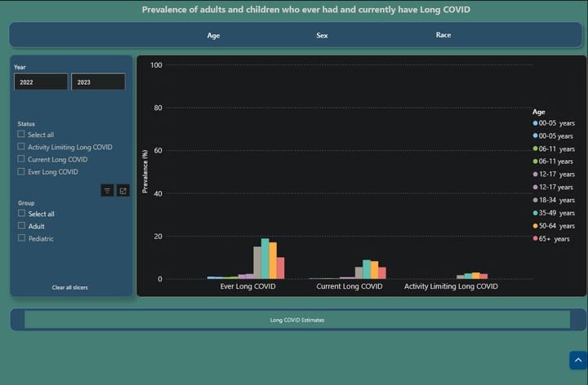588x385 pixels.
Task: Click the 65+ years legend marker
Action: pos(535,239)
